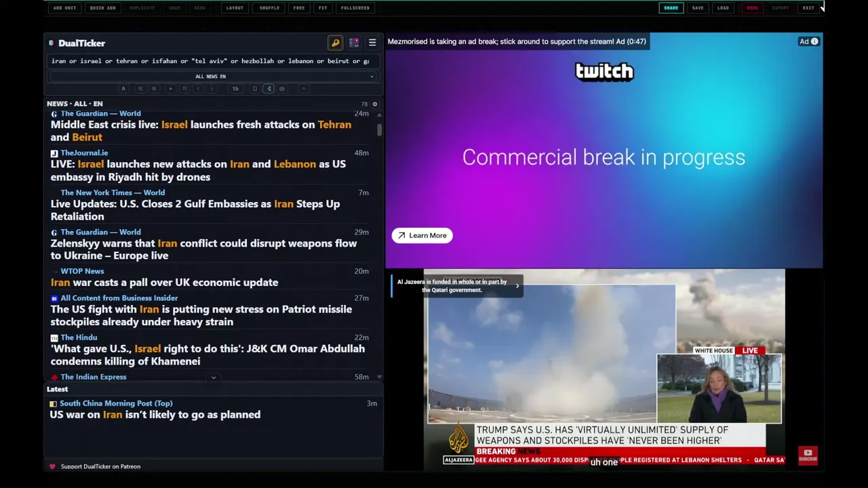This screenshot has width=868, height=488.
Task: Open Guardian headline about Tehran and Beirut attacks
Action: (201, 131)
